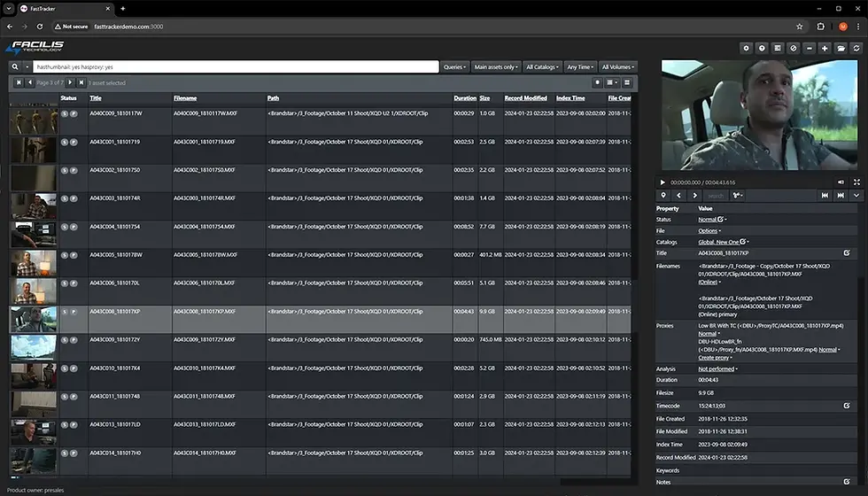Viewport: 868px width, 496px height.
Task: Toggle P status badge for A043C010_181017K4
Action: coord(74,368)
